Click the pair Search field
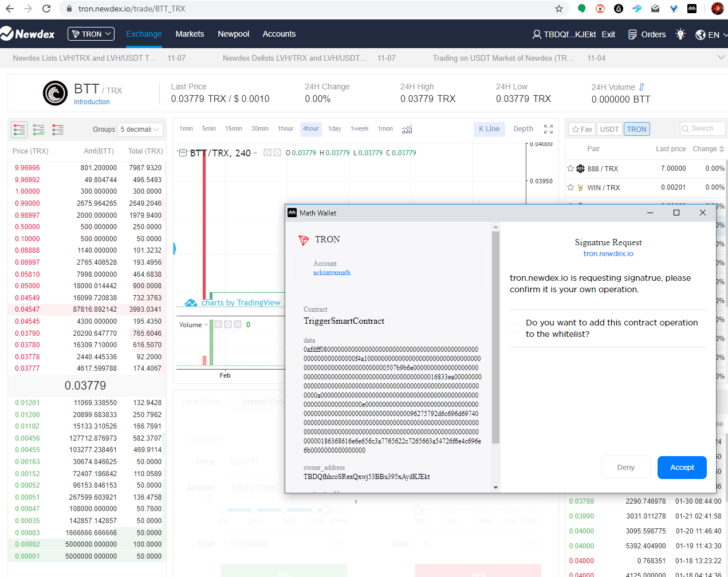Viewport: 728px width, 577px height. click(703, 129)
